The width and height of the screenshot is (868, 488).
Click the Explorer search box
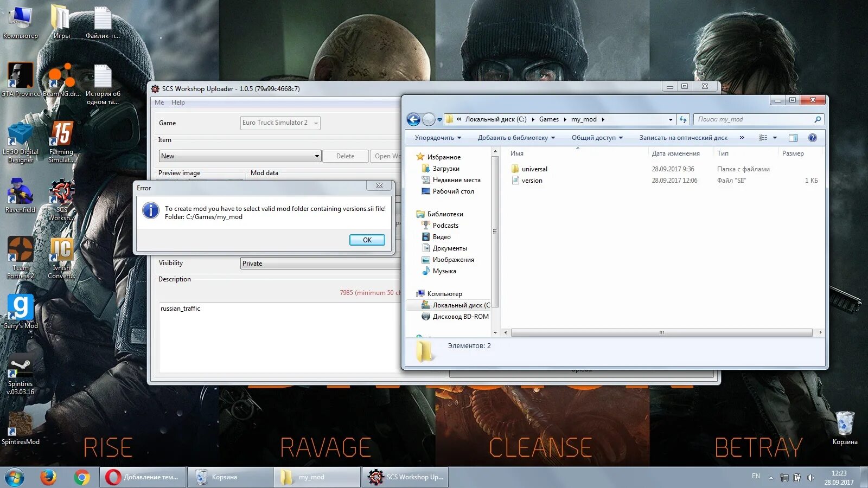pyautogui.click(x=758, y=119)
